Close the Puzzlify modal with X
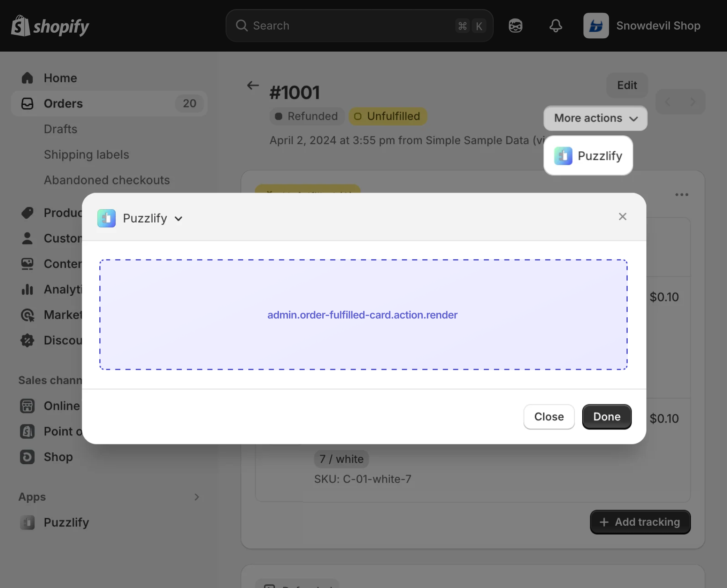The height and width of the screenshot is (588, 727). pos(623,217)
